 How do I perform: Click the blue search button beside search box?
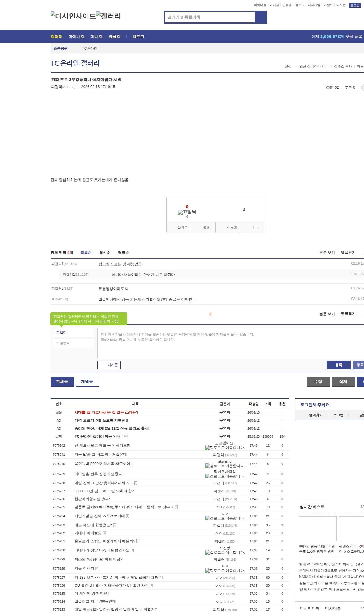(261, 17)
